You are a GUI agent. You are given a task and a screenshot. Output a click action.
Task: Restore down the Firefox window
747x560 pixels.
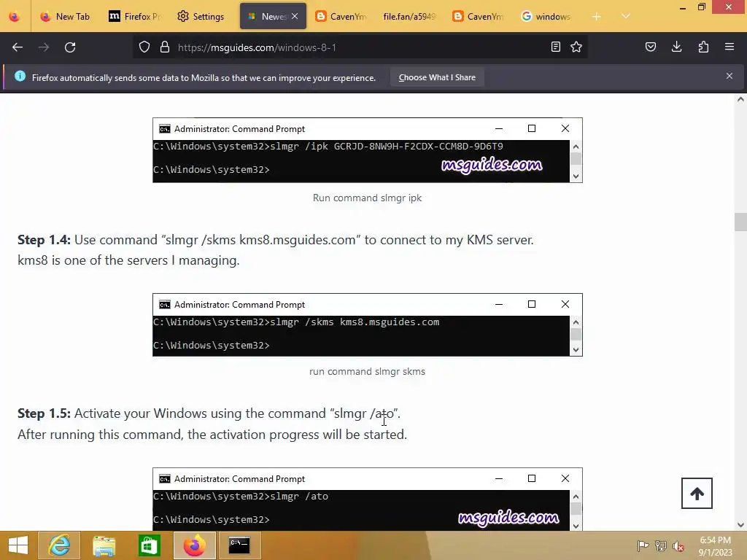701,7
